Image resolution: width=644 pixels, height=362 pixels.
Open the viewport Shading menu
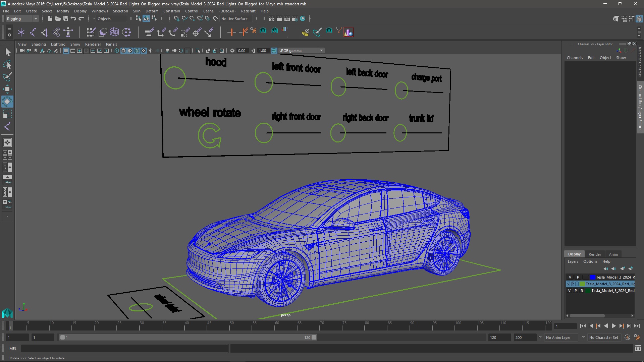[39, 44]
